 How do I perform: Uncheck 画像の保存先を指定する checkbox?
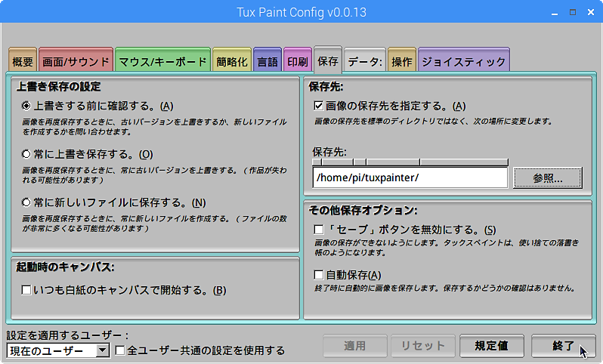pos(318,106)
